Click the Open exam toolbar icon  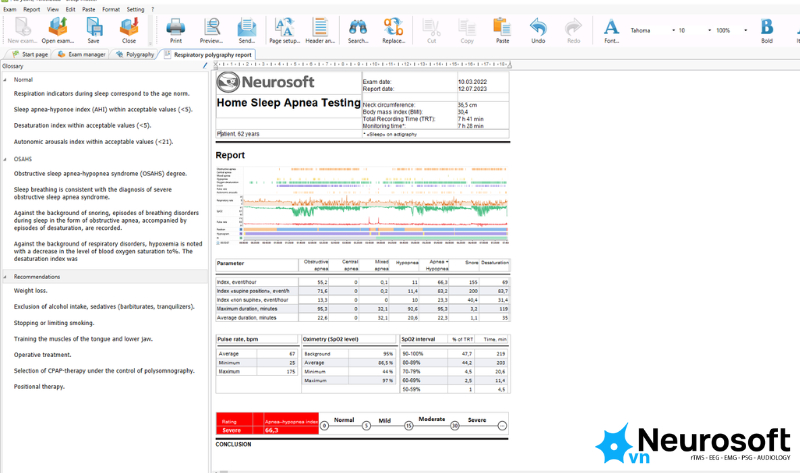(58, 30)
